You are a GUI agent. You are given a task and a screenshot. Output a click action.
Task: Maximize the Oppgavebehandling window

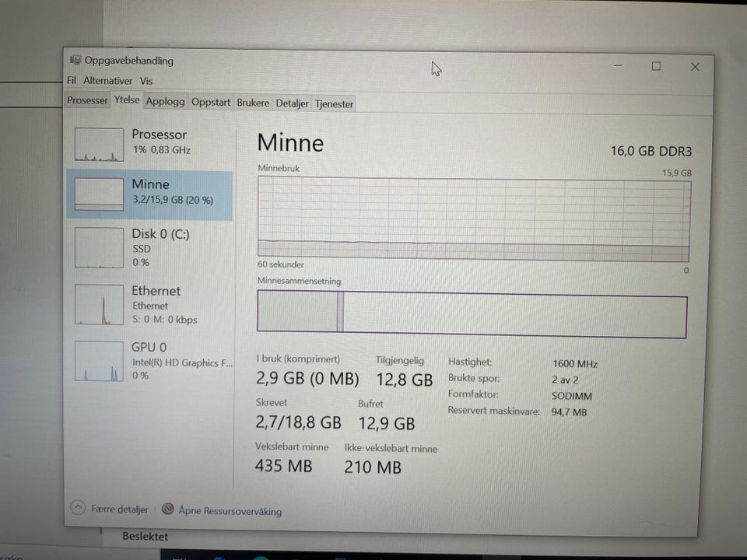pos(656,66)
